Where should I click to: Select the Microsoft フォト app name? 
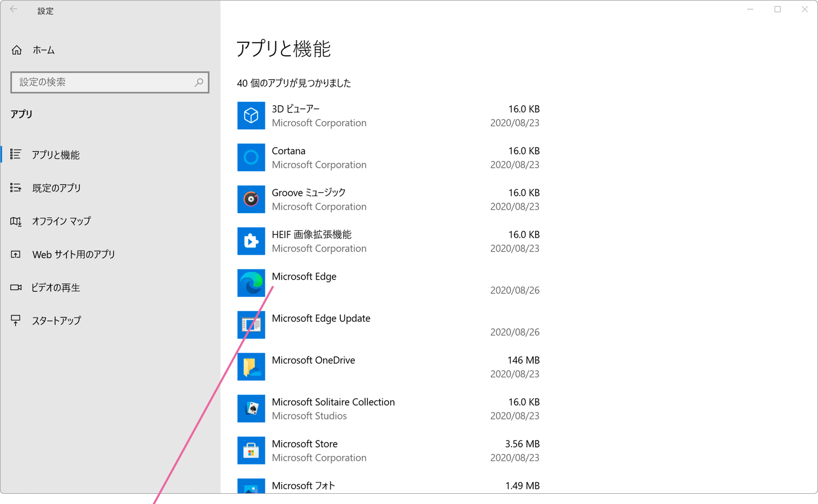click(x=303, y=486)
